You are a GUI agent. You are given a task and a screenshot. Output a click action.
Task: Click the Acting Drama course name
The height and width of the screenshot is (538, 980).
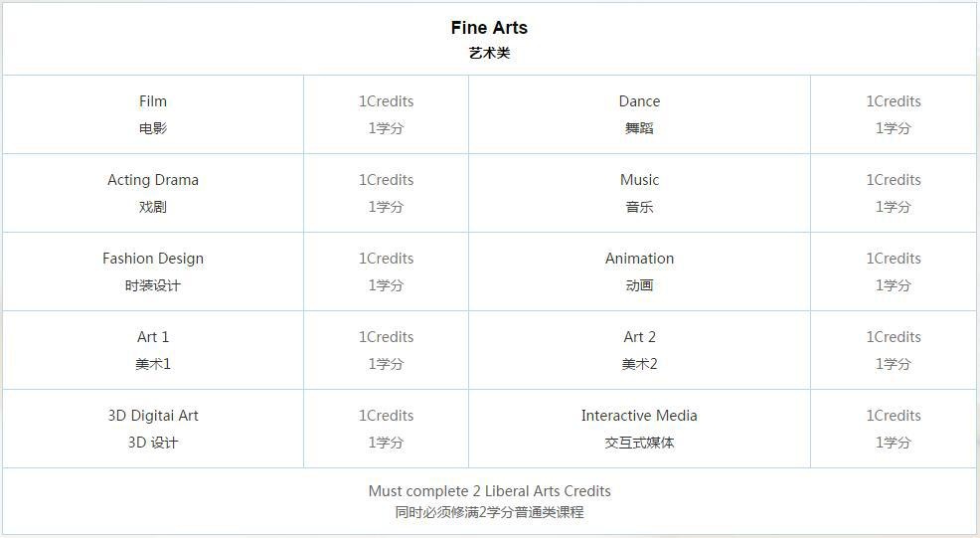(153, 180)
